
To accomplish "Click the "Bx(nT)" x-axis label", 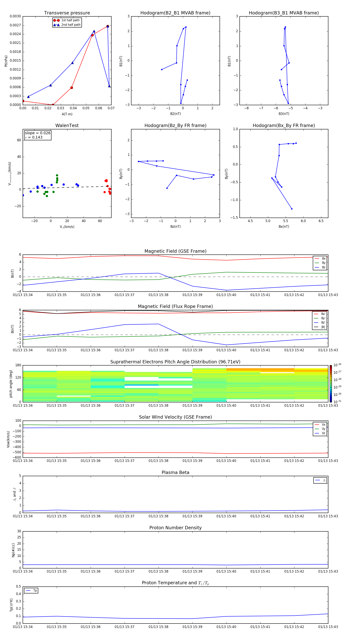I will [284, 227].
